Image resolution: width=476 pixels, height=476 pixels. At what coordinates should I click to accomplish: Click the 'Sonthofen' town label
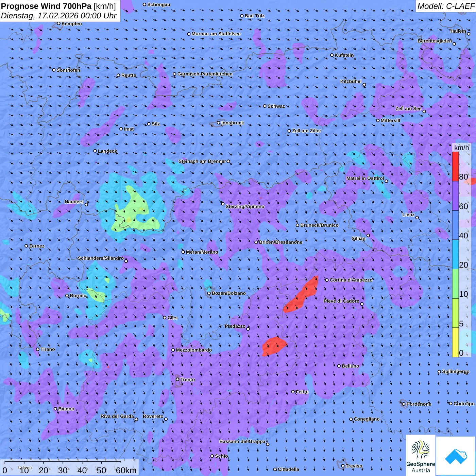pos(68,70)
